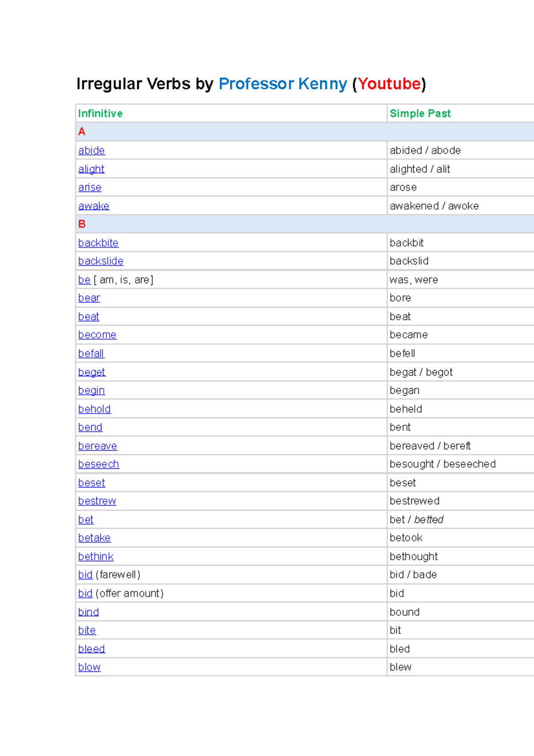Open the 'abide' verb link
The width and height of the screenshot is (534, 756).
tap(91, 150)
